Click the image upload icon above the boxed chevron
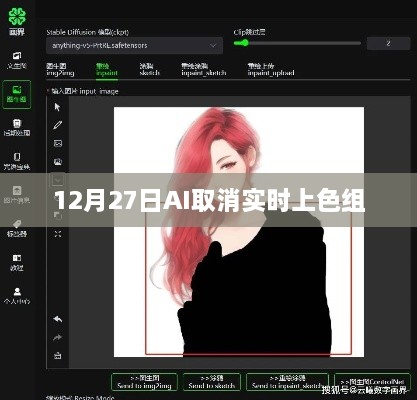The width and height of the screenshot is (417, 400). pyautogui.click(x=58, y=162)
